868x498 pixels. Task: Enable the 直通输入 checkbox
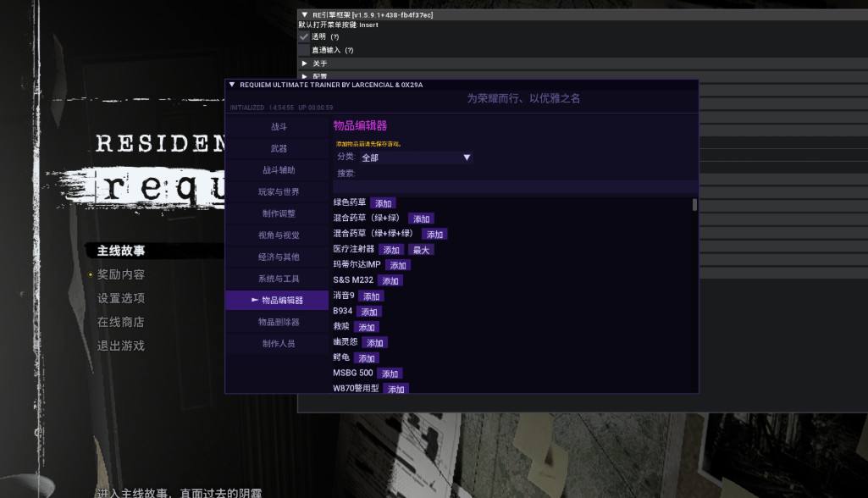pyautogui.click(x=304, y=50)
